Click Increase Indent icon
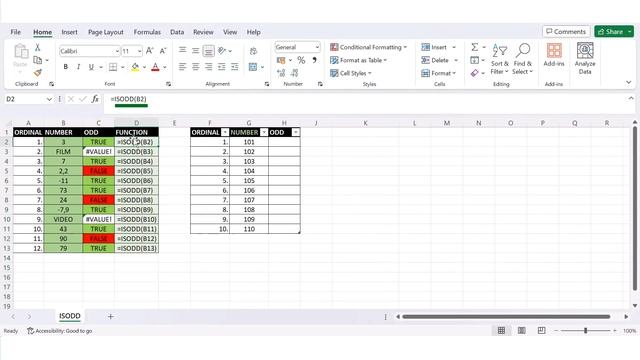The width and height of the screenshot is (640, 360). click(x=235, y=67)
